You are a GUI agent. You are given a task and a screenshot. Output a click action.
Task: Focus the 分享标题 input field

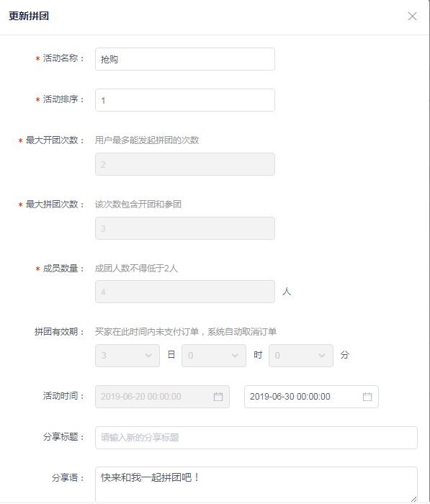[256, 438]
